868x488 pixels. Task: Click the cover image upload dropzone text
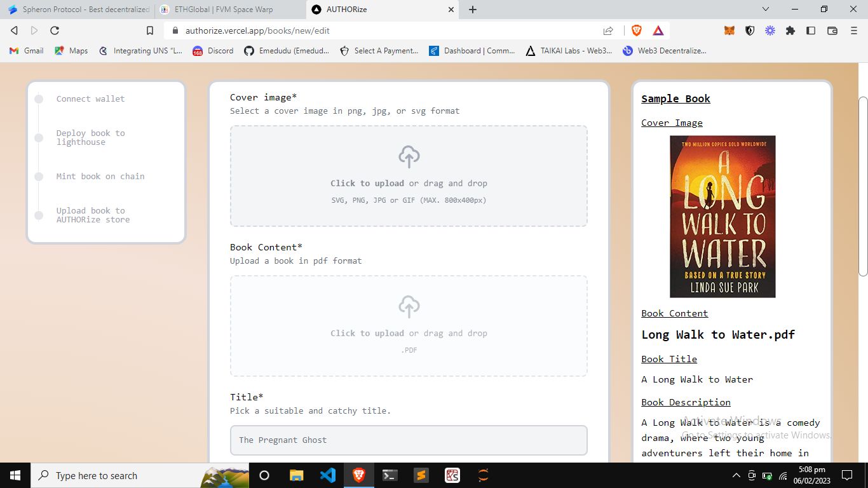pos(409,183)
